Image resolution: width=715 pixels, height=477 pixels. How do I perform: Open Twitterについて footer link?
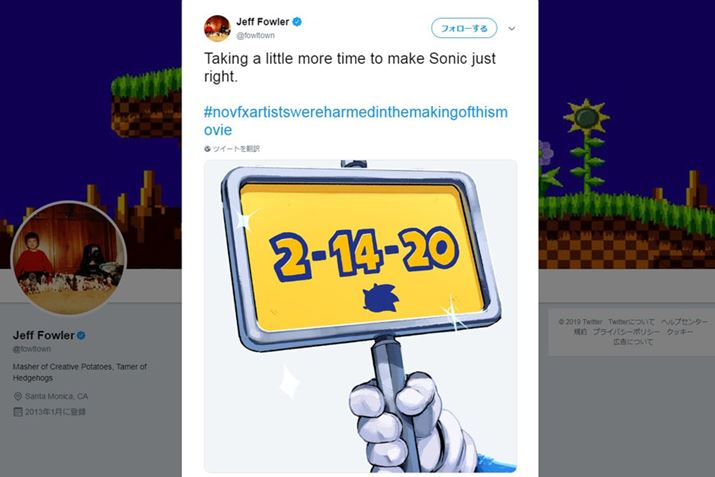631,321
